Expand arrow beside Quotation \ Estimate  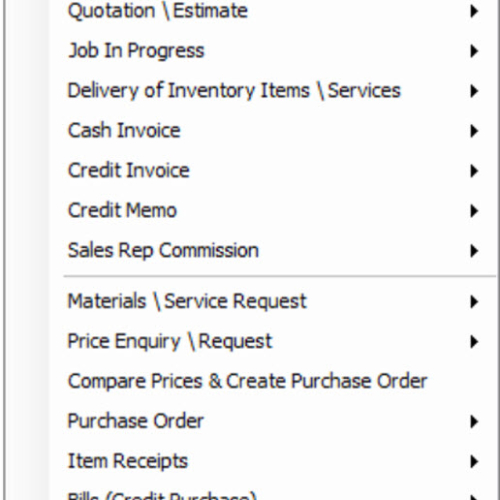pyautogui.click(x=474, y=11)
